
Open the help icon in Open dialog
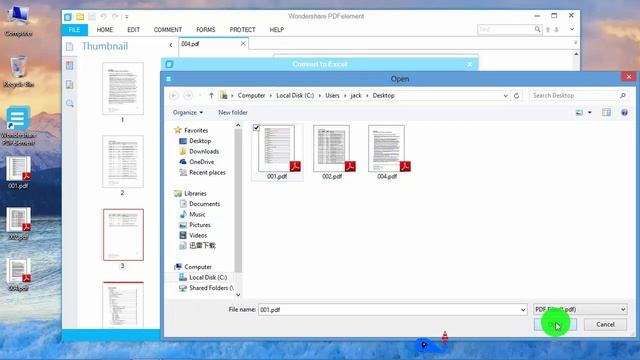[624, 112]
